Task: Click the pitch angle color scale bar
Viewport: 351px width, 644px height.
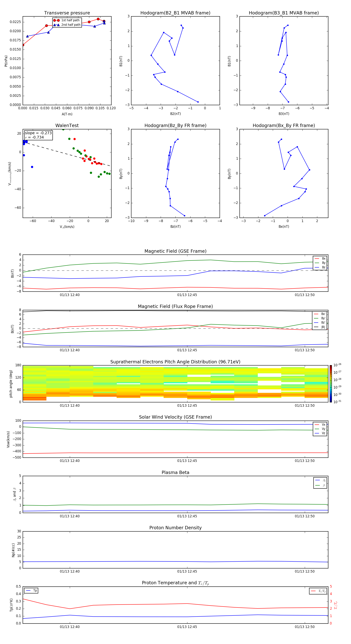Action: 331,384
